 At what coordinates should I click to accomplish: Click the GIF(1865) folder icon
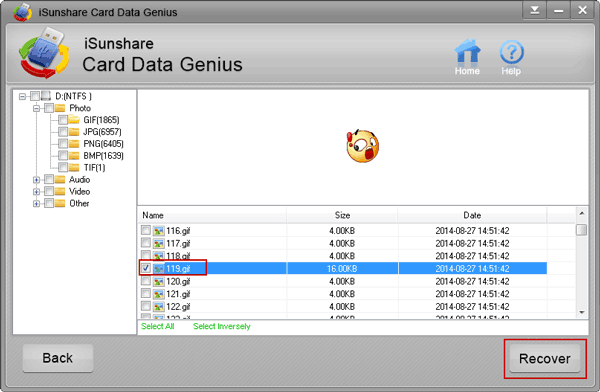tap(74, 120)
